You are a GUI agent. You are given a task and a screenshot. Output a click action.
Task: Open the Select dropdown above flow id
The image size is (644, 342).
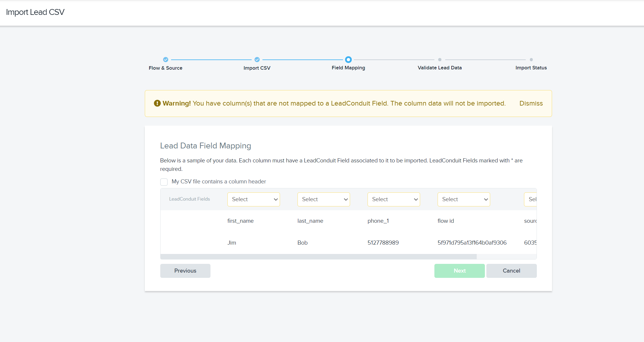464,199
